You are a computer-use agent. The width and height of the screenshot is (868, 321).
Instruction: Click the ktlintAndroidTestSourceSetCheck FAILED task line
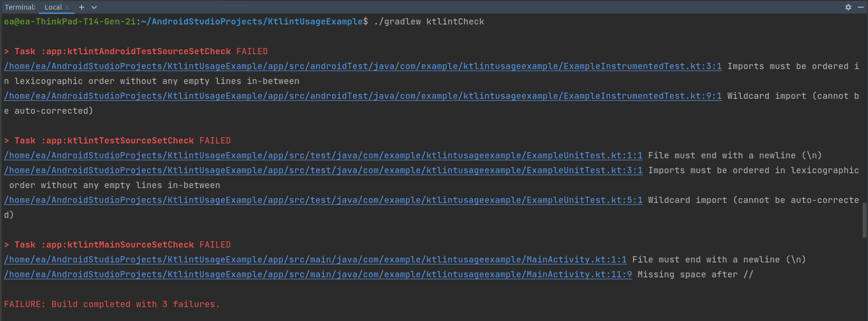[136, 51]
